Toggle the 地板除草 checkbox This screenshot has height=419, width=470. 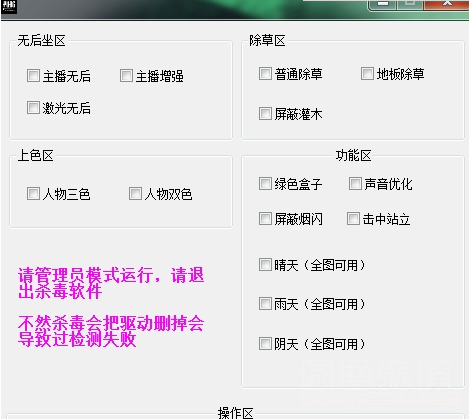(x=367, y=74)
